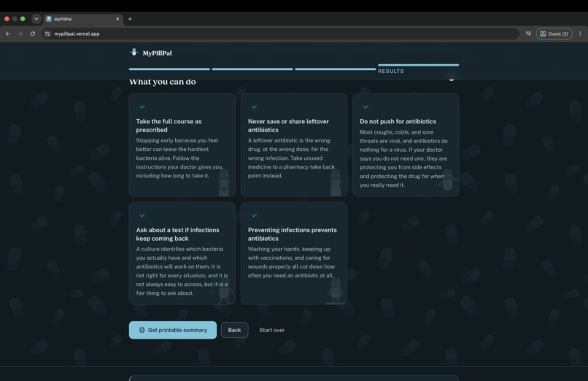Click the media control icon beside Guest
Image resolution: width=588 pixels, height=381 pixels.
528,34
